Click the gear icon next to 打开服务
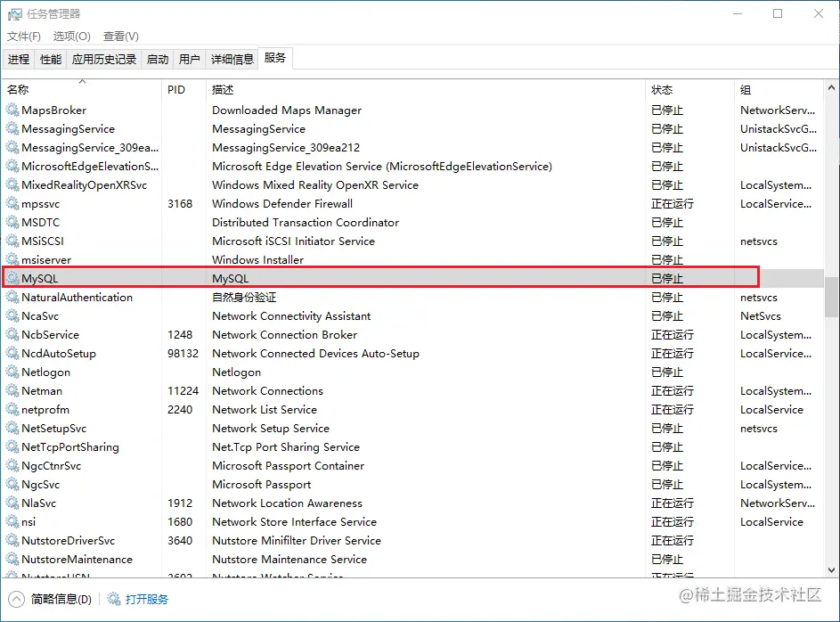The width and height of the screenshot is (840, 622). pos(113,599)
